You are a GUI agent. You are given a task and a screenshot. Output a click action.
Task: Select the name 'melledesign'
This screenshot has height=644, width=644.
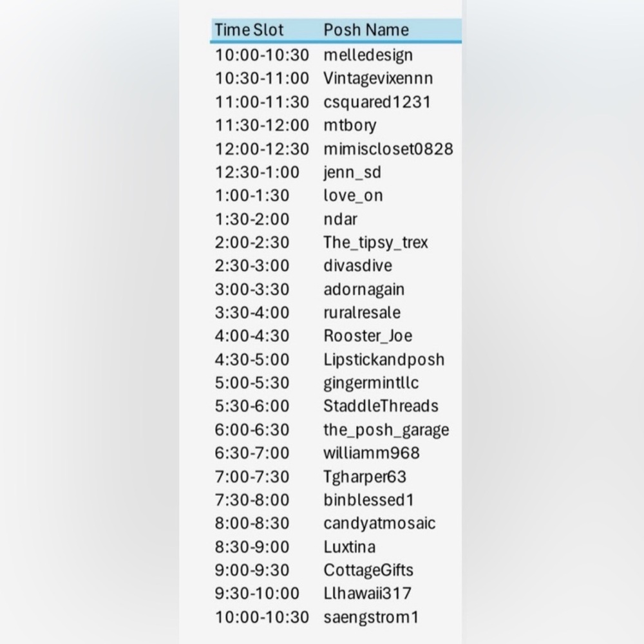tap(368, 55)
